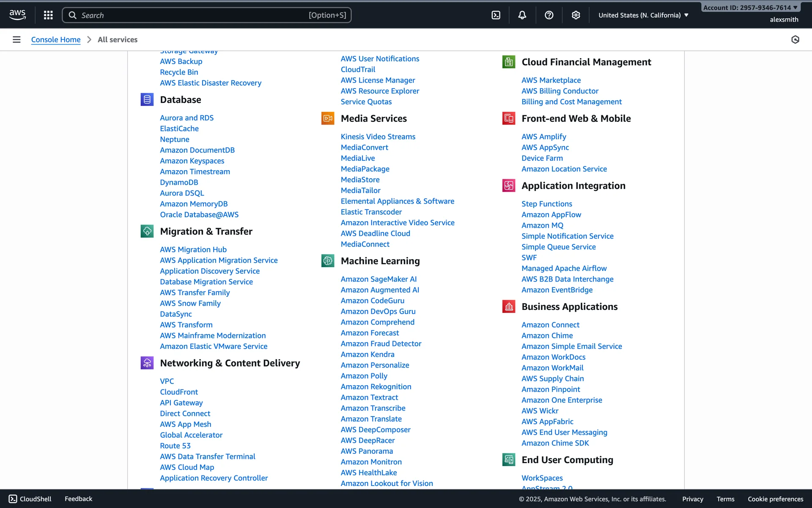
Task: Click the Machine Learning category icon
Action: 328,261
